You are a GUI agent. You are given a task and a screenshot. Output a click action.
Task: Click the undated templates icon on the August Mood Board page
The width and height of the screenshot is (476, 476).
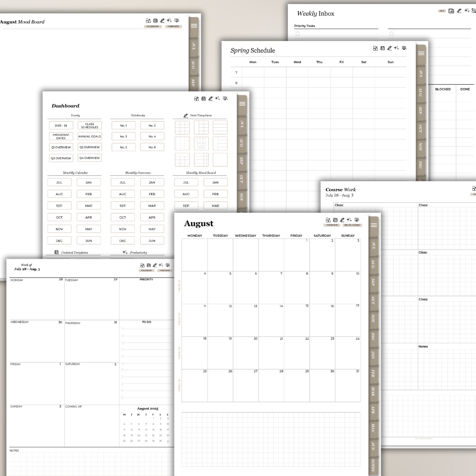point(155,21)
